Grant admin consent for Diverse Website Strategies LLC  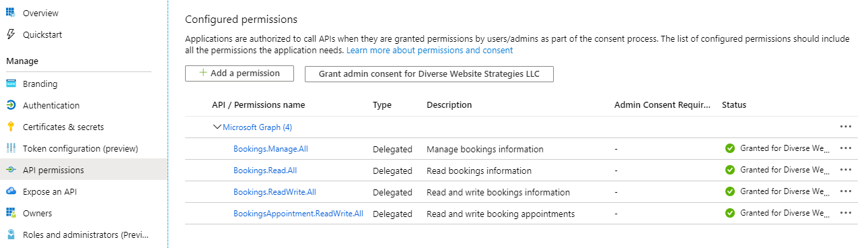(429, 73)
